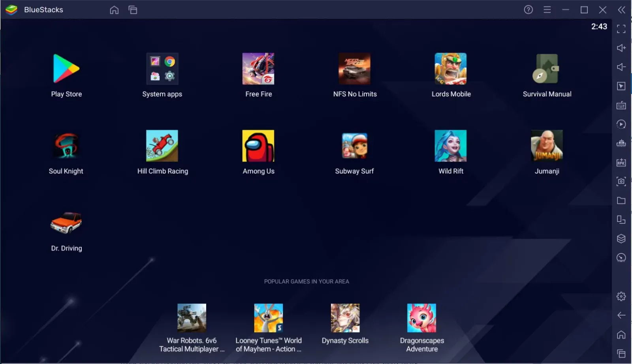The height and width of the screenshot is (364, 632).
Task: Open the windows icon beside title bar home
Action: pos(133,10)
